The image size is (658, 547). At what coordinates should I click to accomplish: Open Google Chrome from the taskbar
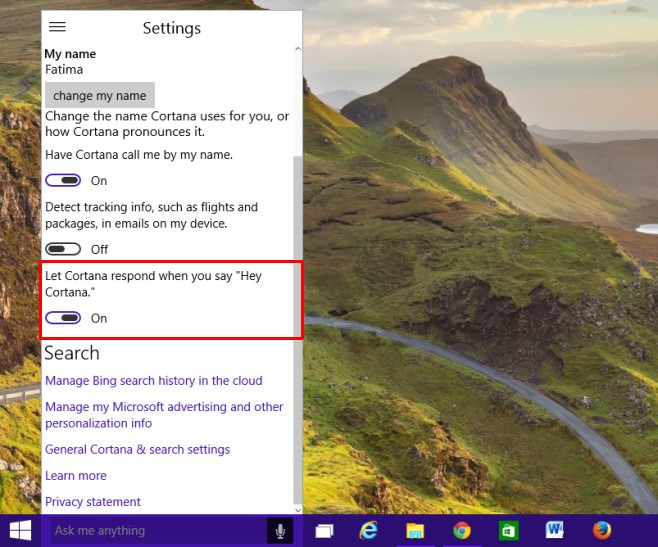coord(462,531)
